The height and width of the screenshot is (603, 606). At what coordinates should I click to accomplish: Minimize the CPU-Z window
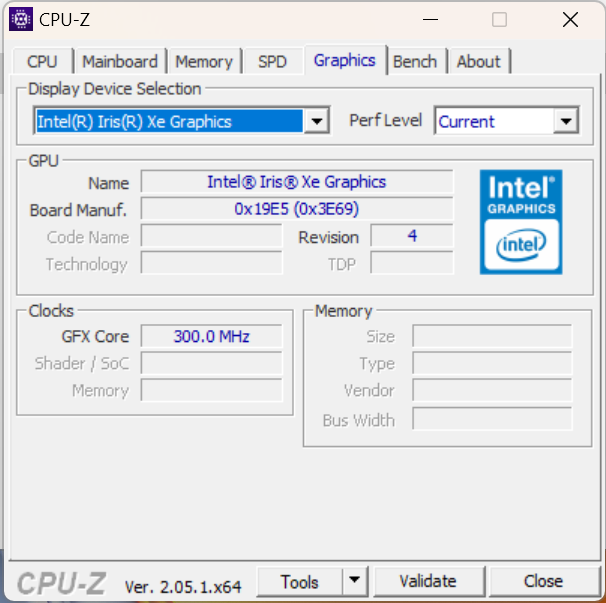tap(430, 19)
